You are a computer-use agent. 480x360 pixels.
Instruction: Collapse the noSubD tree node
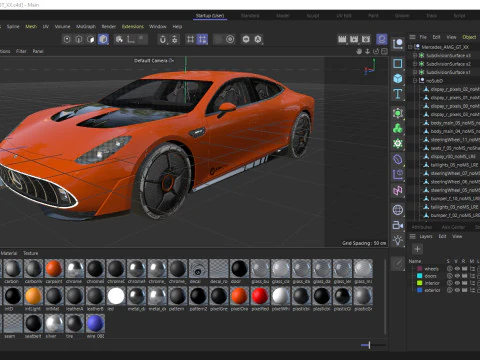[415, 81]
